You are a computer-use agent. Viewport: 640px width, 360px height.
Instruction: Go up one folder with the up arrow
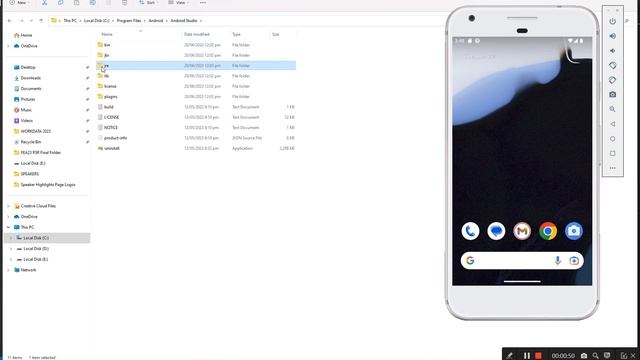41,20
